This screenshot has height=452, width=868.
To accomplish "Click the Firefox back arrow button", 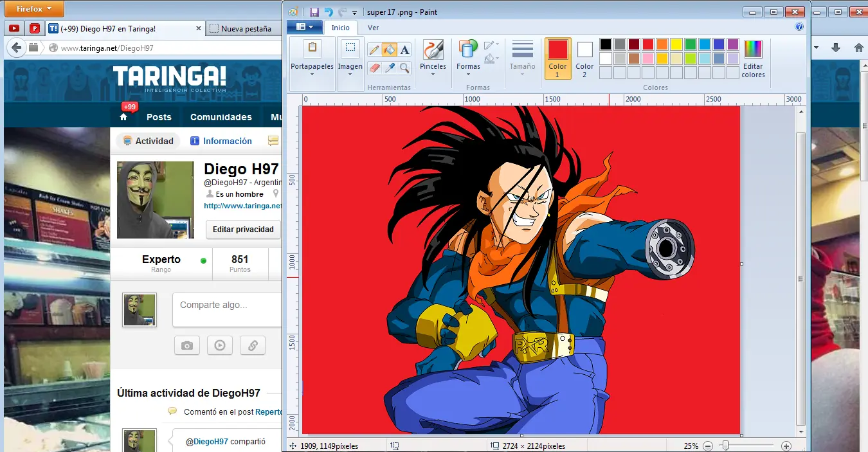I will [x=16, y=48].
